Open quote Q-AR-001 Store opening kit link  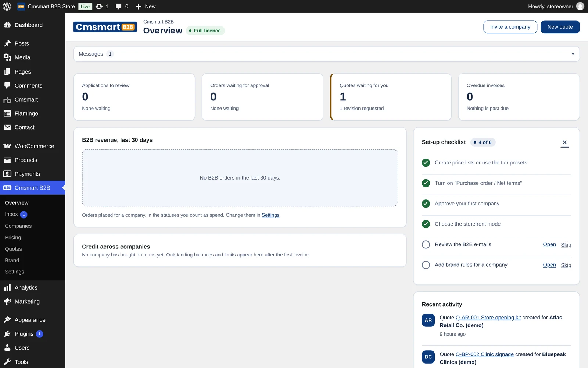tap(488, 318)
